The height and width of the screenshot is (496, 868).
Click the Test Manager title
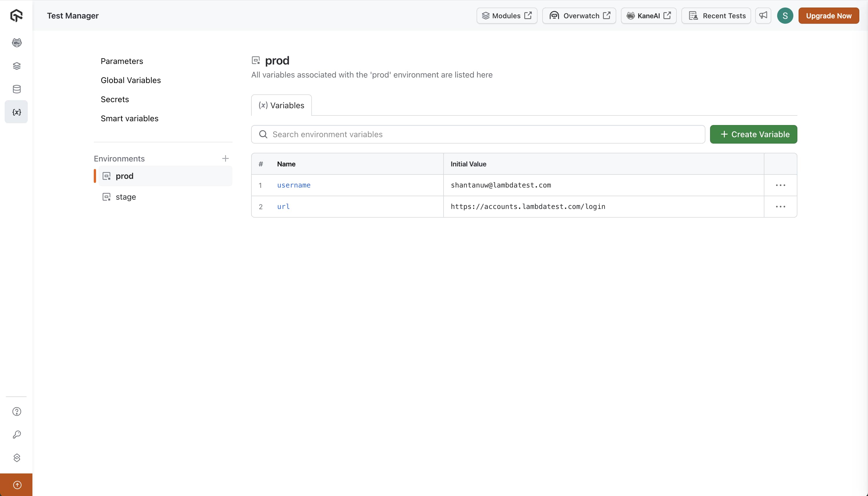pos(73,16)
